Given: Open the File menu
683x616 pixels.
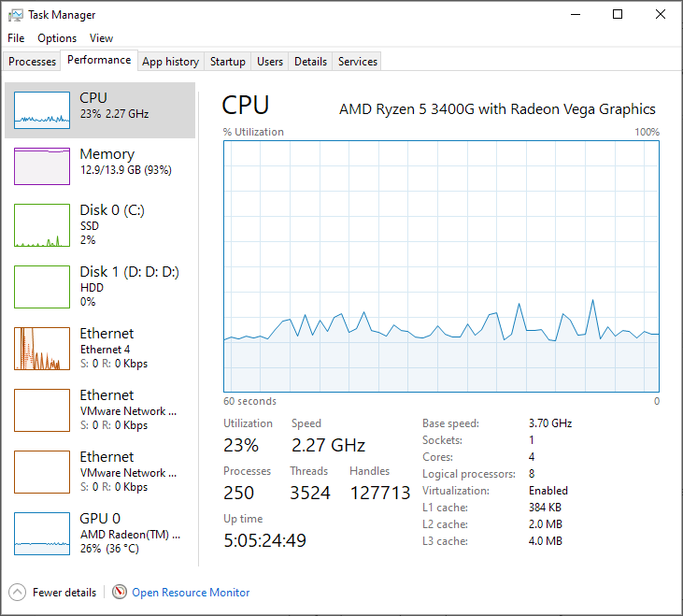Looking at the screenshot, I should 16,38.
